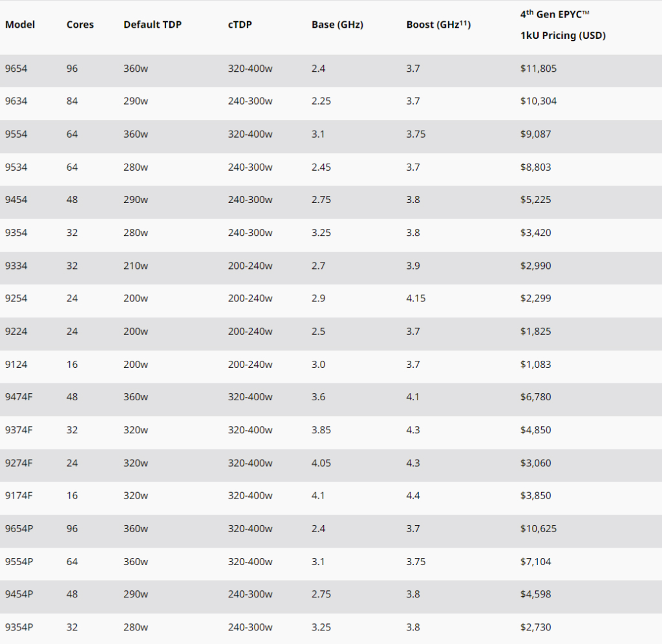The image size is (662, 644).
Task: Select model 9354P cell
Action: pos(19,627)
